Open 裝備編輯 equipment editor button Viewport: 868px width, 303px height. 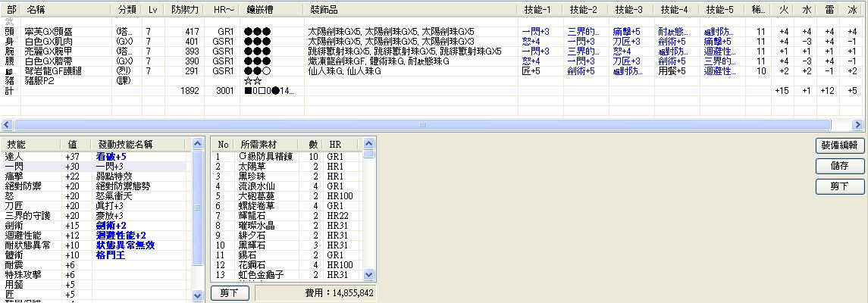pos(838,145)
